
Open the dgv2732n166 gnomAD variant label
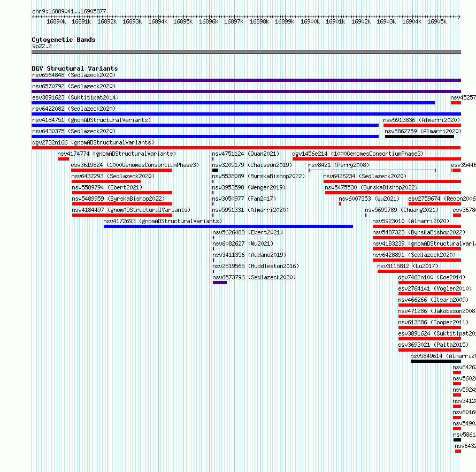tap(93, 142)
